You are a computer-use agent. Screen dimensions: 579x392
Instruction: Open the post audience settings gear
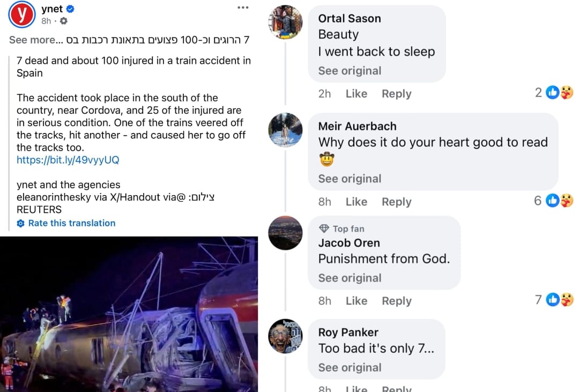64,21
